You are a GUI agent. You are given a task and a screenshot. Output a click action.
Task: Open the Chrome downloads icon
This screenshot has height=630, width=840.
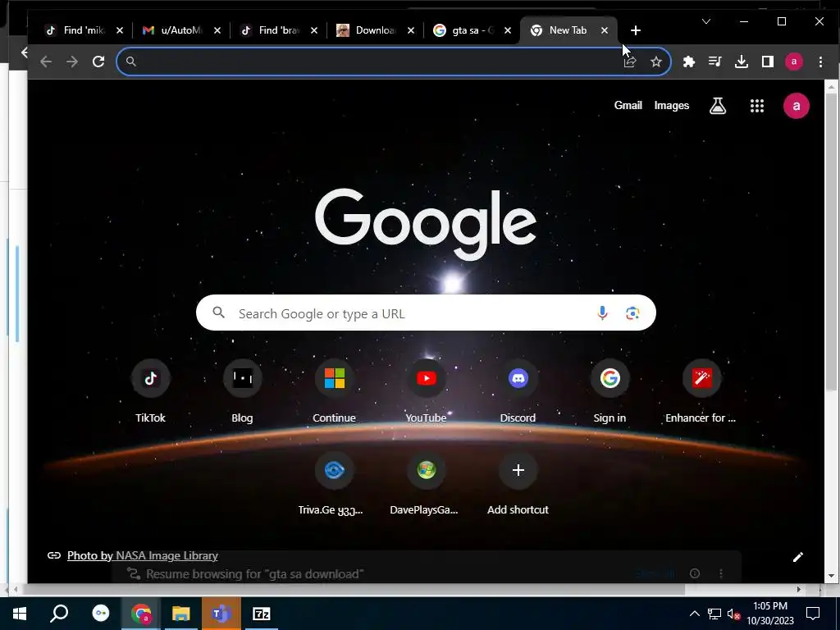pos(742,62)
